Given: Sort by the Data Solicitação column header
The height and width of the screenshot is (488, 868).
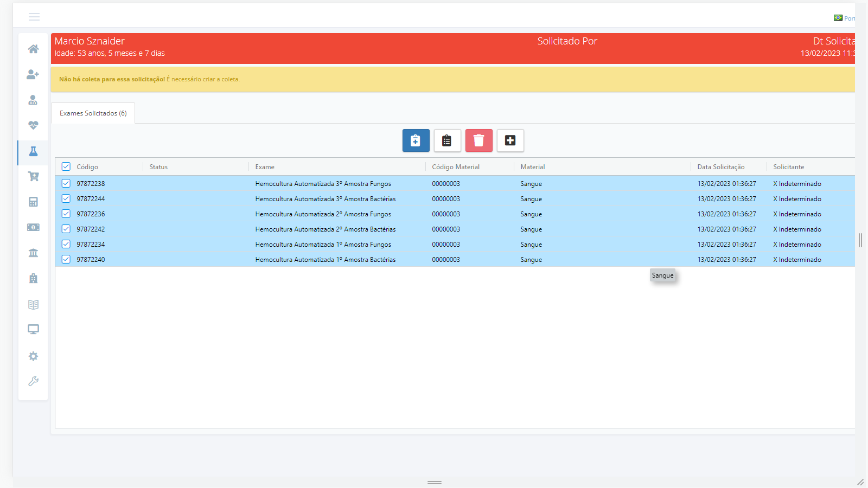Looking at the screenshot, I should click(720, 167).
